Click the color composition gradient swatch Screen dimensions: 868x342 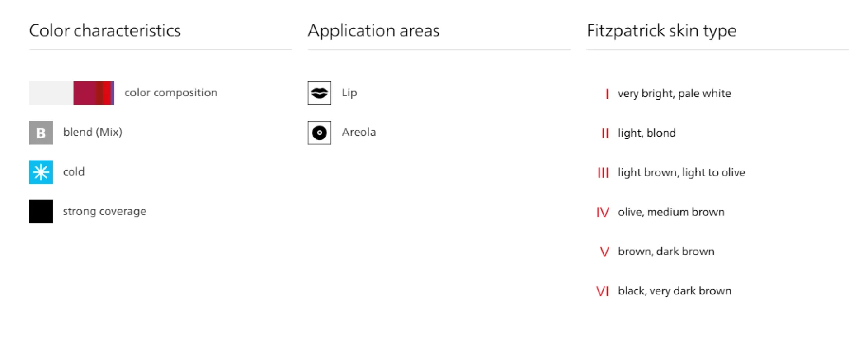(x=72, y=93)
